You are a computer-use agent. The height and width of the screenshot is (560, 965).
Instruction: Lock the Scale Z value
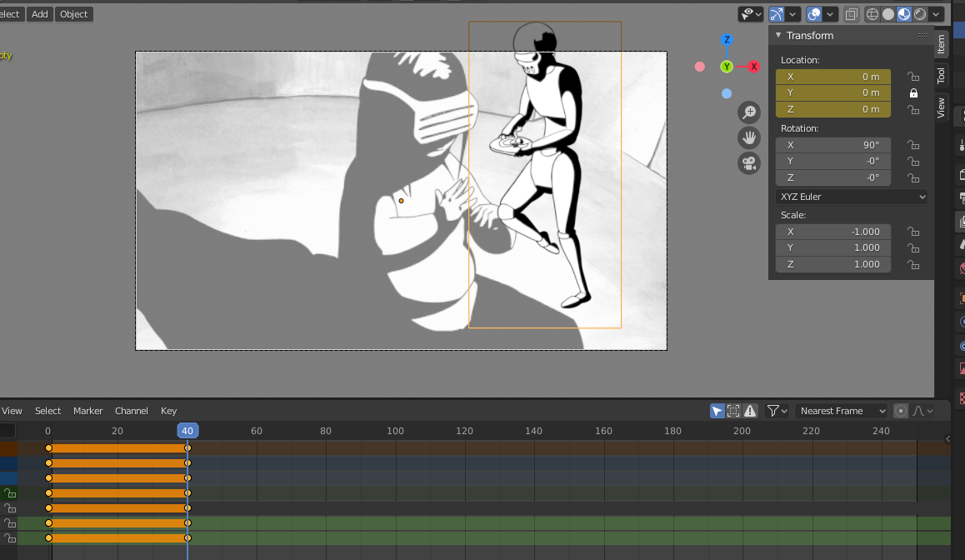(913, 265)
